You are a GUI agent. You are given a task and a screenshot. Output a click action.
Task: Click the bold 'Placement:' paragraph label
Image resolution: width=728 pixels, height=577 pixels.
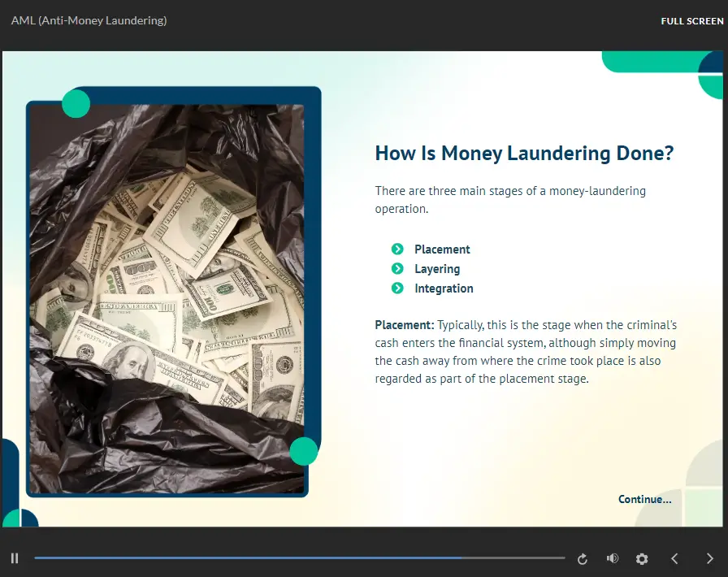405,324
